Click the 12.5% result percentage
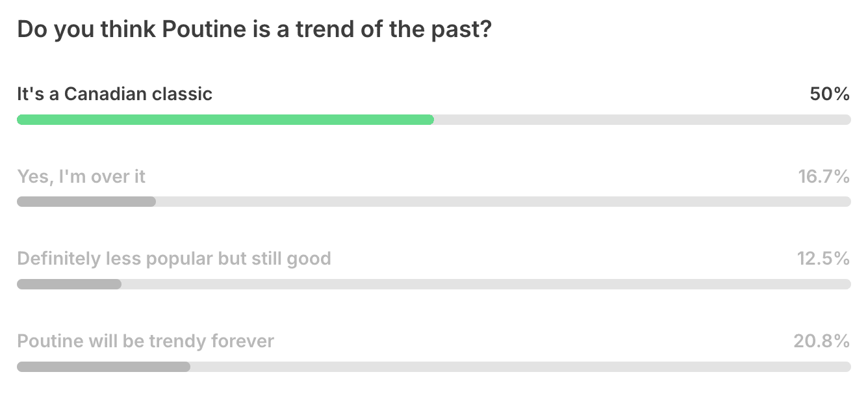 pos(824,259)
